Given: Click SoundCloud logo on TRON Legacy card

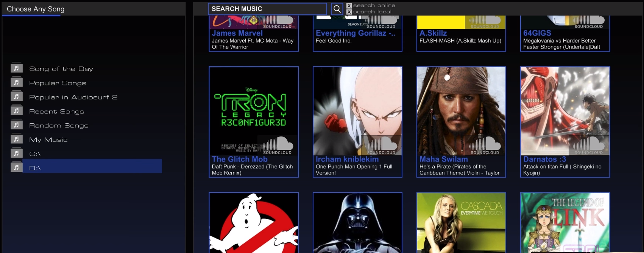Looking at the screenshot, I should point(278,145).
